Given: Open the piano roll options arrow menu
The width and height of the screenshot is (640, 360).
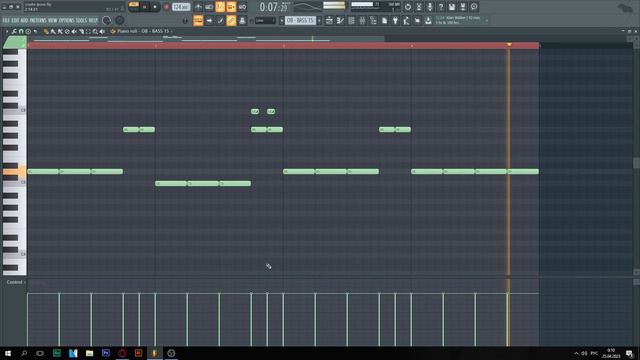Looking at the screenshot, I should pyautogui.click(x=7, y=31).
